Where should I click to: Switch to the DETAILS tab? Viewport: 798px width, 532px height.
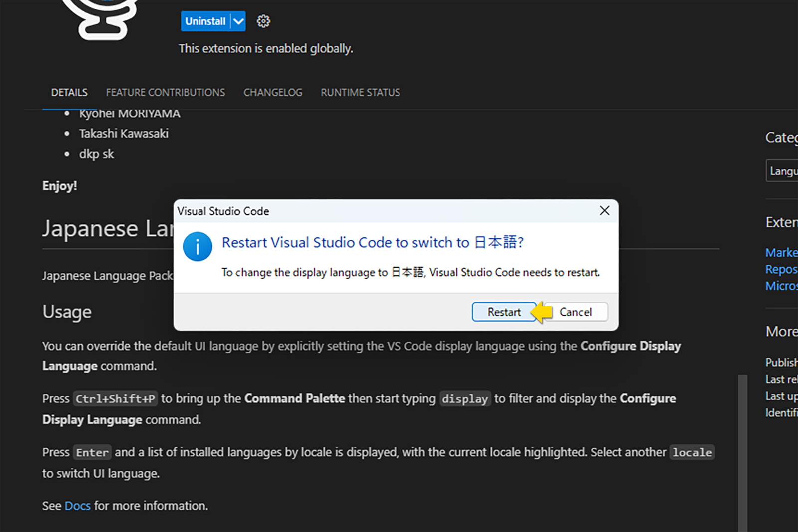point(69,93)
